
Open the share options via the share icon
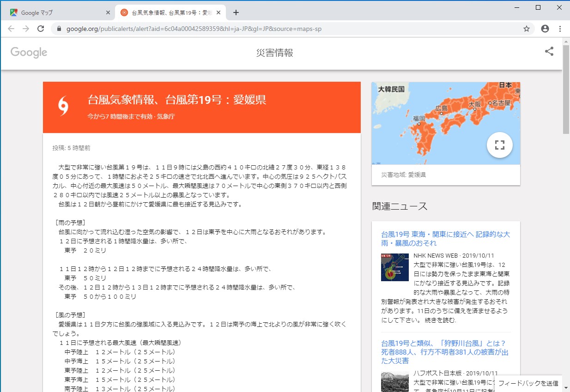(549, 52)
